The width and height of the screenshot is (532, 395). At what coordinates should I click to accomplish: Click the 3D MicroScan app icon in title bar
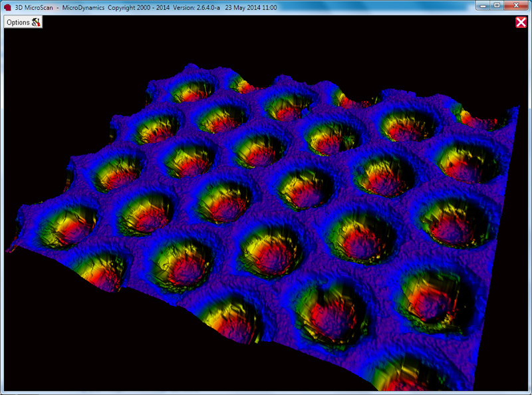(7, 7)
